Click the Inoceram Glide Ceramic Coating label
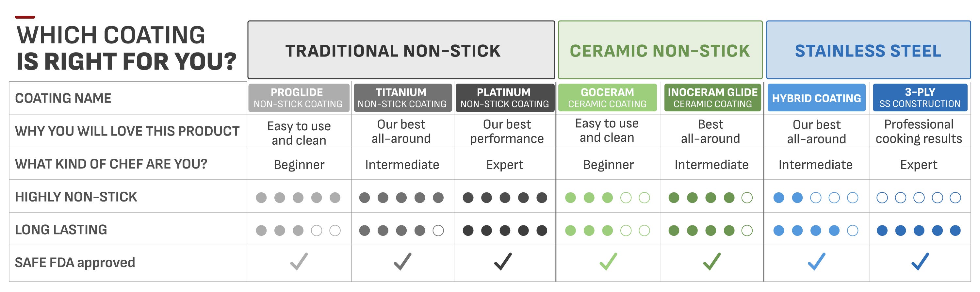Viewport: 980px width, 292px height. pyautogui.click(x=712, y=98)
